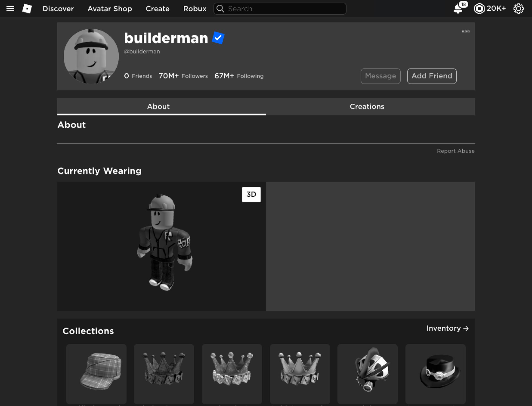Viewport: 532px width, 406px height.
Task: Click the Roblox home logo icon
Action: (27, 9)
